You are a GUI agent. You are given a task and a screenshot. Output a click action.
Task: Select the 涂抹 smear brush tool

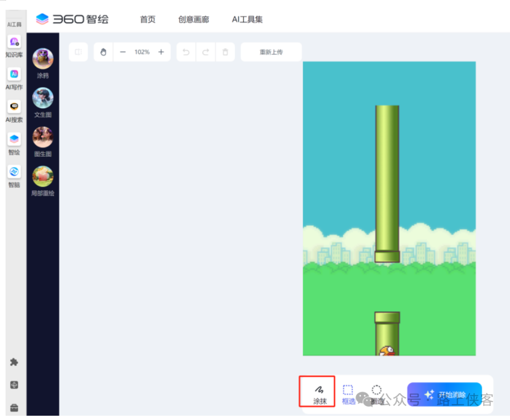(319, 394)
